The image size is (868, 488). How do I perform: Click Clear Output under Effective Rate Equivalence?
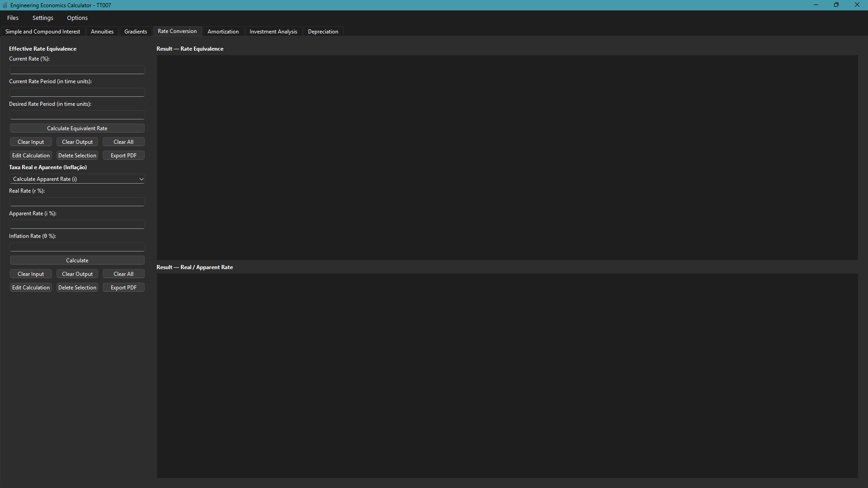tap(77, 142)
